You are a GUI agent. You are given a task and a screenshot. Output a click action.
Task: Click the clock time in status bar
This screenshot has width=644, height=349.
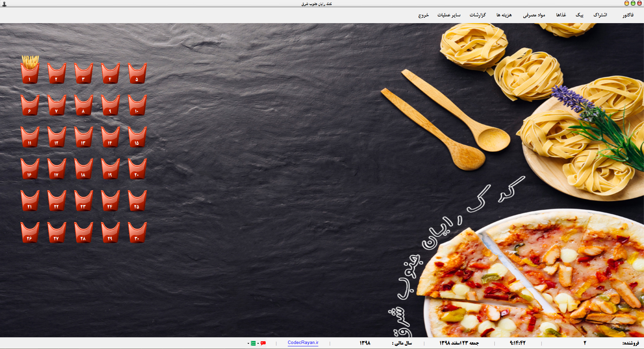coord(518,343)
